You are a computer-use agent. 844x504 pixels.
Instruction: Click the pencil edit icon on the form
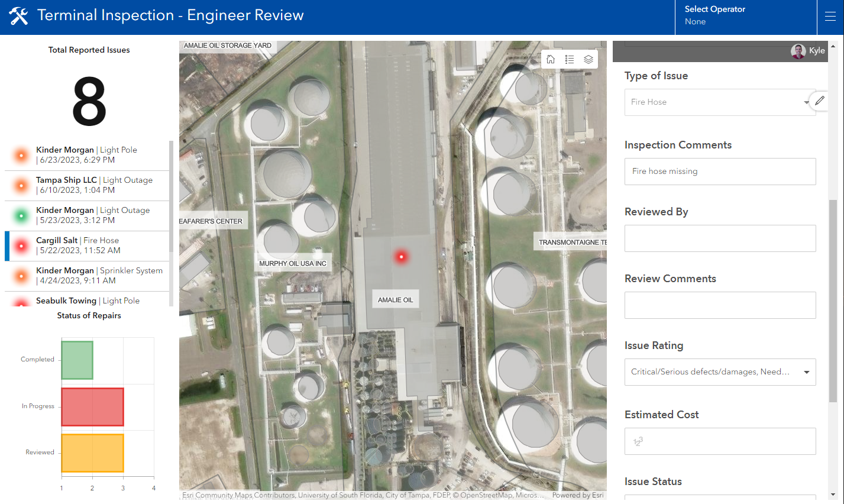pyautogui.click(x=820, y=101)
